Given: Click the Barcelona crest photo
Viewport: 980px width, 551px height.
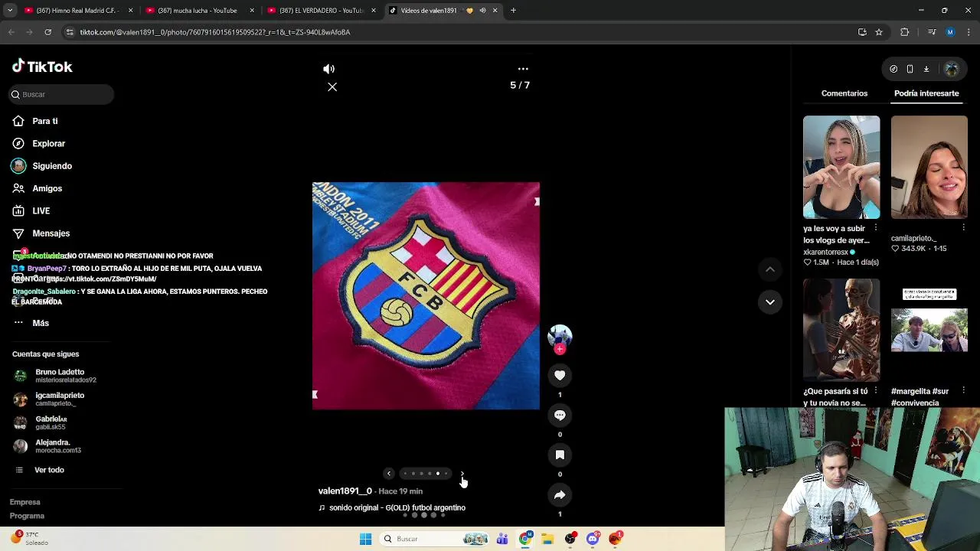Looking at the screenshot, I should point(426,295).
